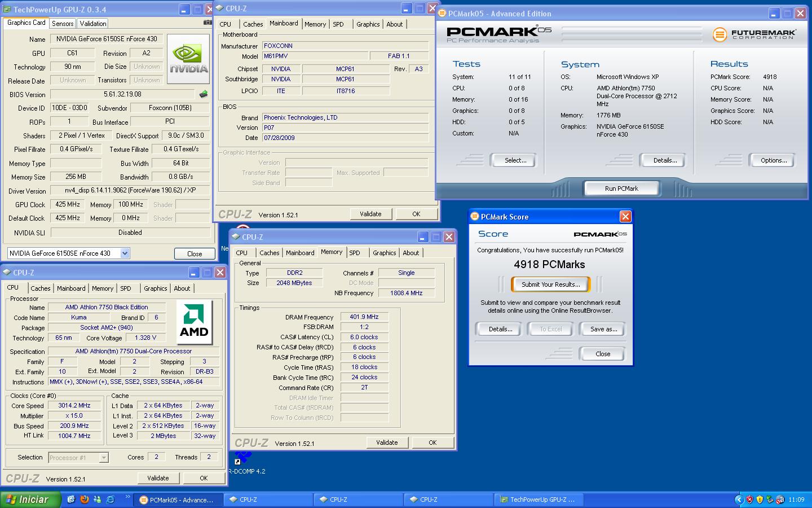Click NB Frequency value 1808.4 MHz
Image resolution: width=812 pixels, height=508 pixels.
pos(407,293)
